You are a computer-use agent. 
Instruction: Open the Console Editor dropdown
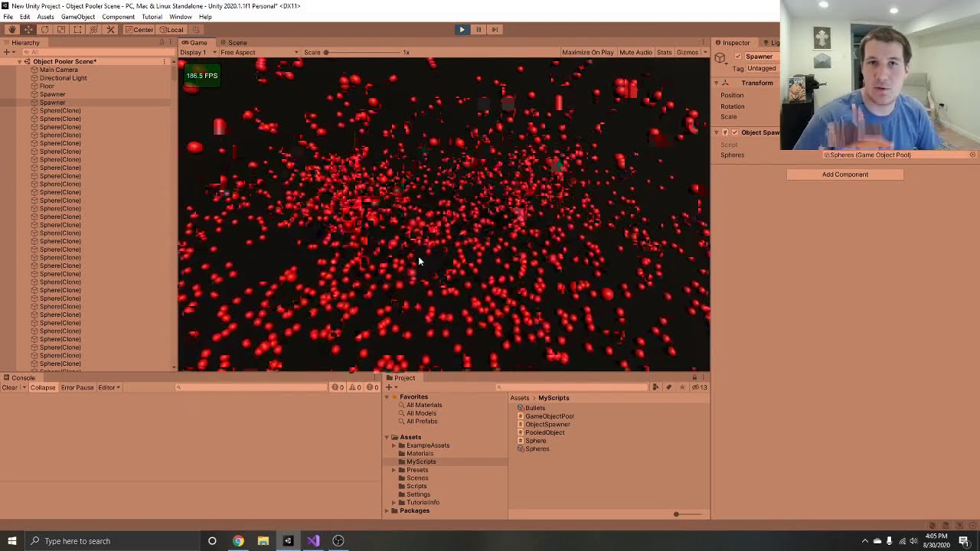tap(109, 388)
